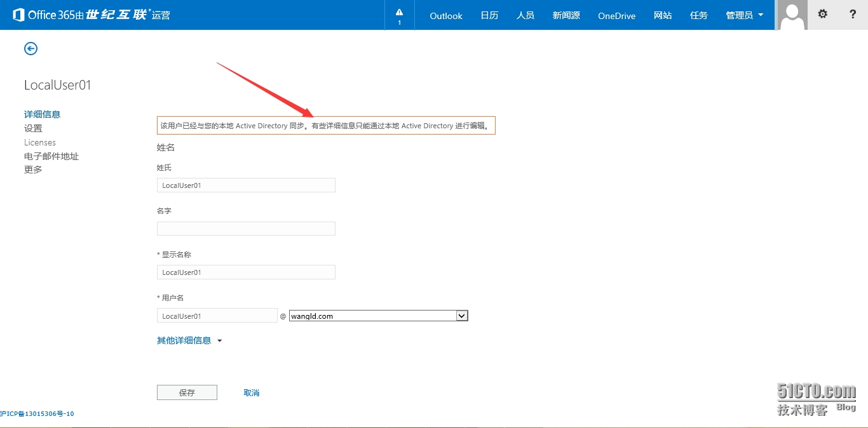Screen dimensions: 868x428
Task: Select 设置 in the left sidebar
Action: [x=33, y=128]
